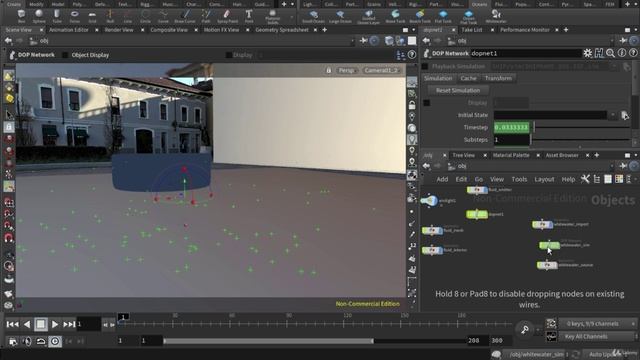Screen dimensions: 640x360
Task: Open the right shelf set options arrow
Action: click(x=636, y=4)
